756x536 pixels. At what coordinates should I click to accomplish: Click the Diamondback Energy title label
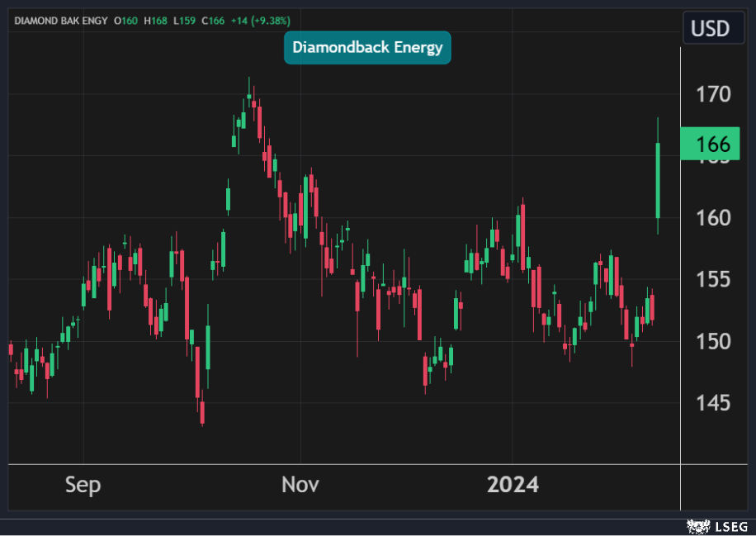(x=367, y=48)
